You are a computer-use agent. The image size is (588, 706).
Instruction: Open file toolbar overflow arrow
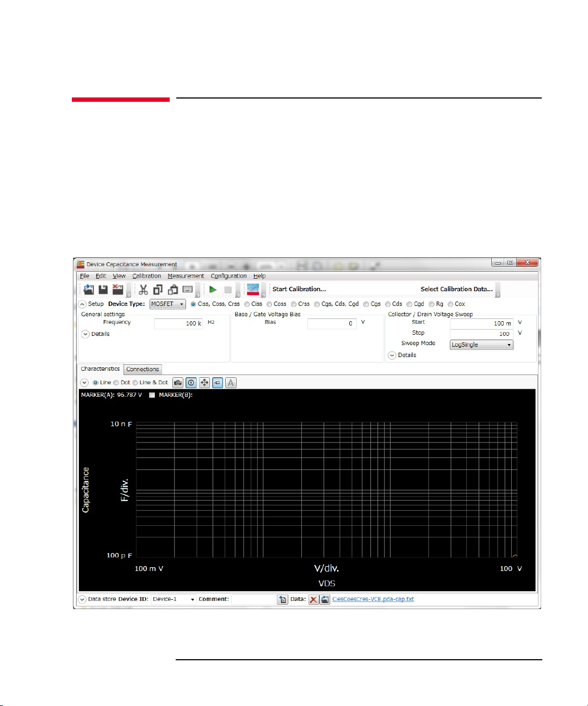pyautogui.click(x=129, y=290)
